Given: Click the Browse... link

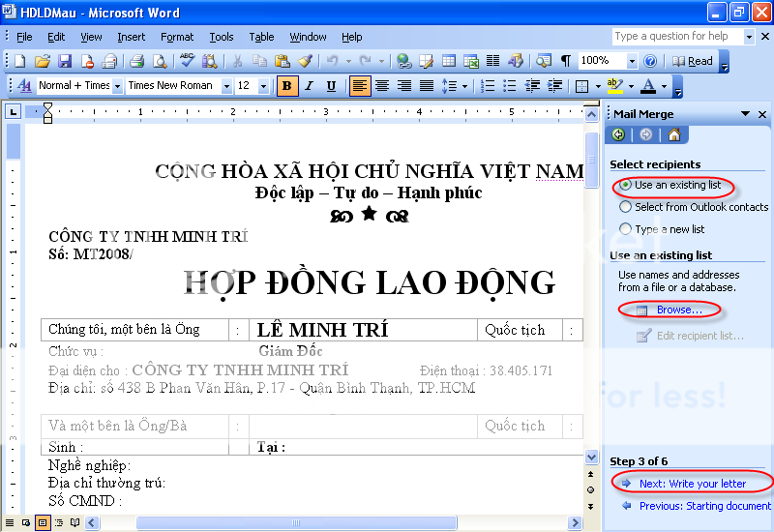Looking at the screenshot, I should [x=679, y=310].
